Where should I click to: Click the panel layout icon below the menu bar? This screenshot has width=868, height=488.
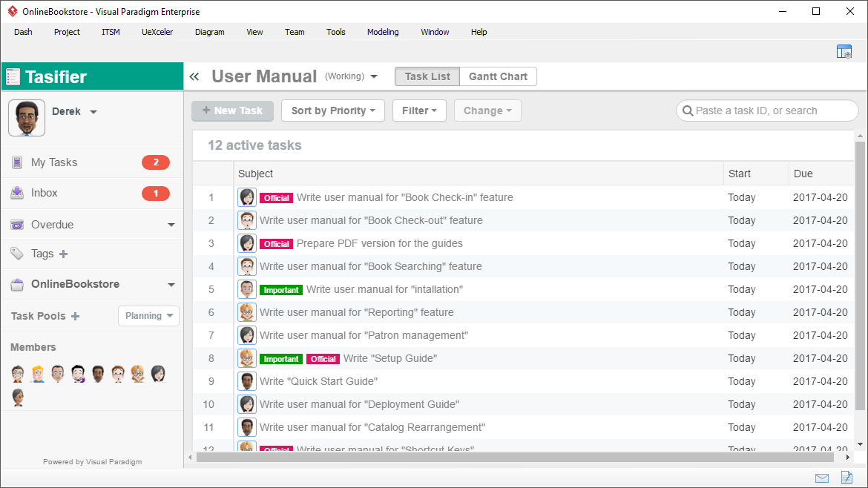point(844,50)
